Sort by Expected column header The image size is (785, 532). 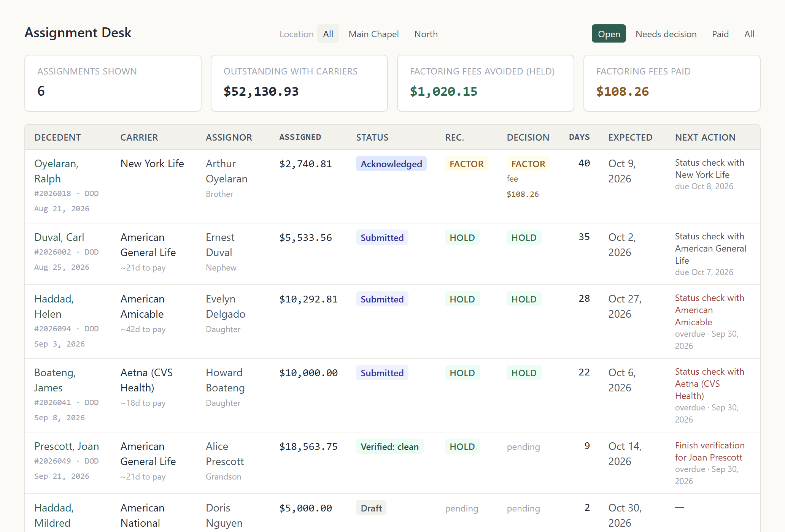click(x=630, y=137)
